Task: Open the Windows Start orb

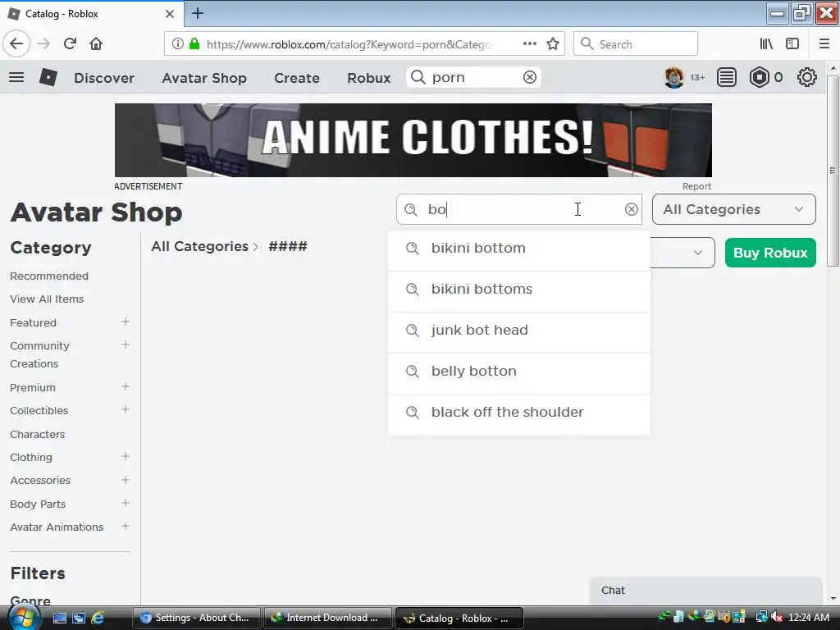Action: click(24, 617)
